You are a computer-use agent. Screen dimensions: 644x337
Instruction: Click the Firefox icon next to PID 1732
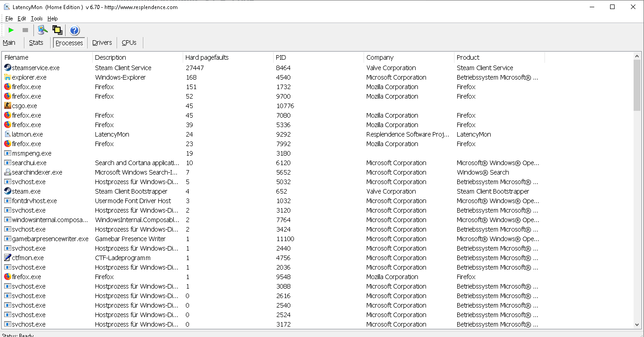click(x=7, y=86)
